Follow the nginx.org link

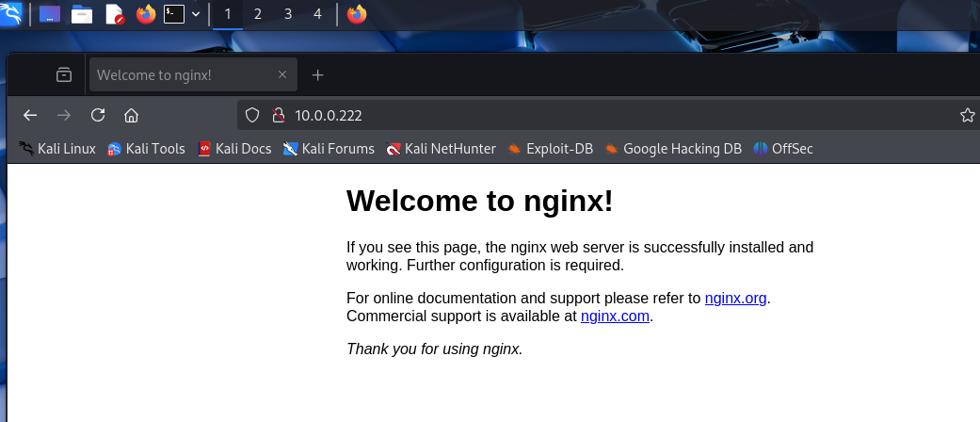pyautogui.click(x=735, y=299)
